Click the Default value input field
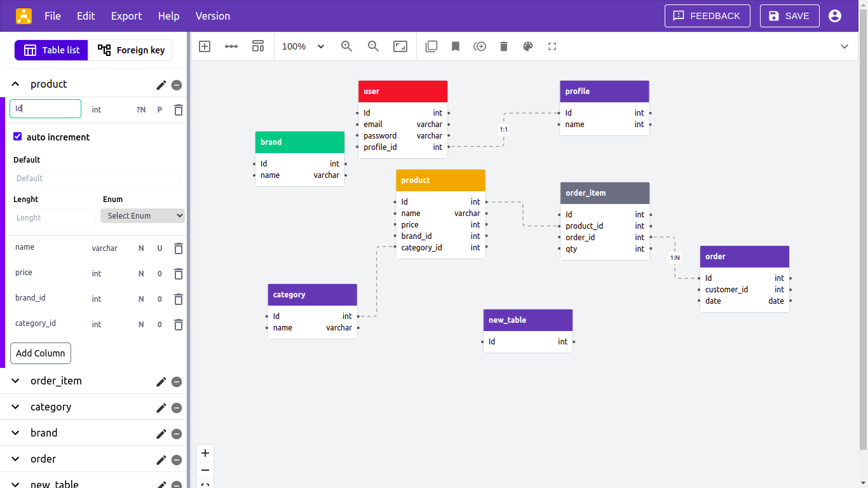 pos(95,179)
